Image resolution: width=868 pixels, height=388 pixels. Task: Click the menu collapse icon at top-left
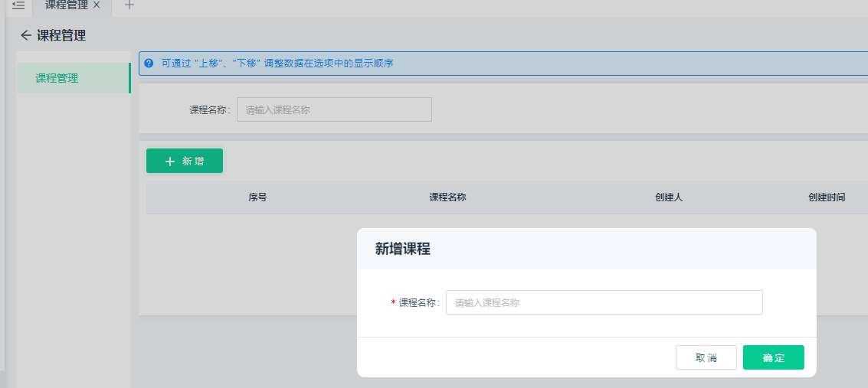click(18, 5)
